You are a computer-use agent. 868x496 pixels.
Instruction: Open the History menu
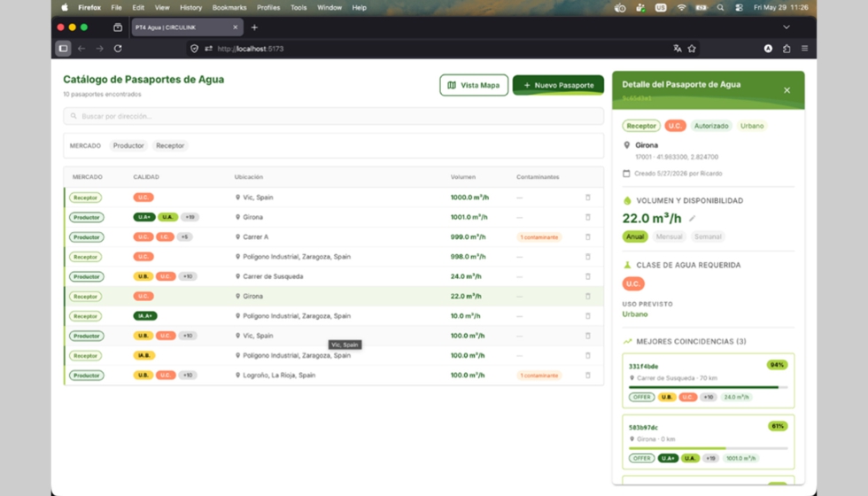[191, 8]
